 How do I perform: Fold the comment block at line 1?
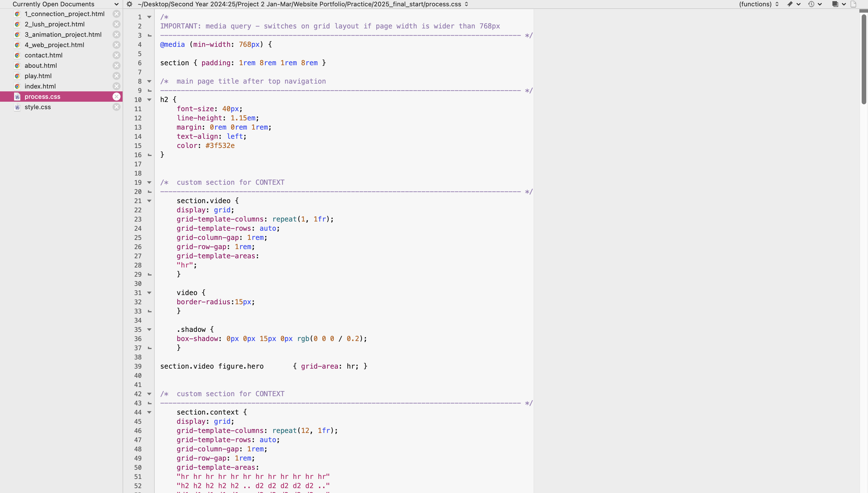[149, 17]
